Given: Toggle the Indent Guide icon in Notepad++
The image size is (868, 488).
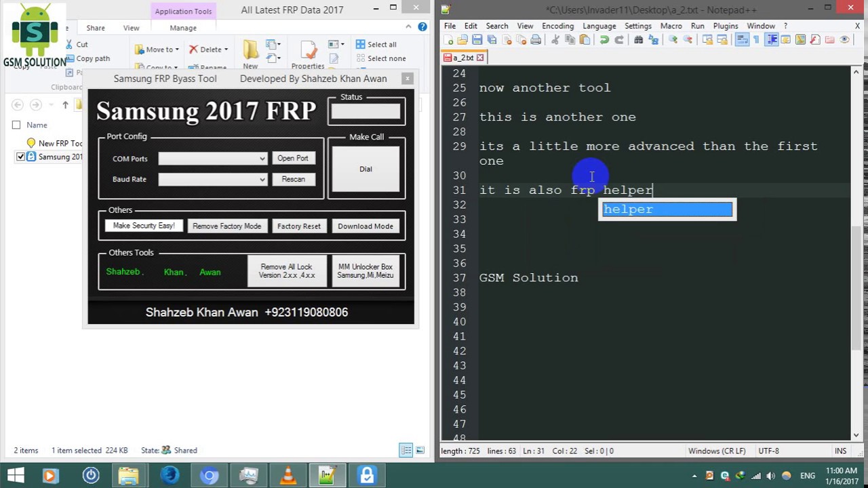Looking at the screenshot, I should click(x=772, y=40).
